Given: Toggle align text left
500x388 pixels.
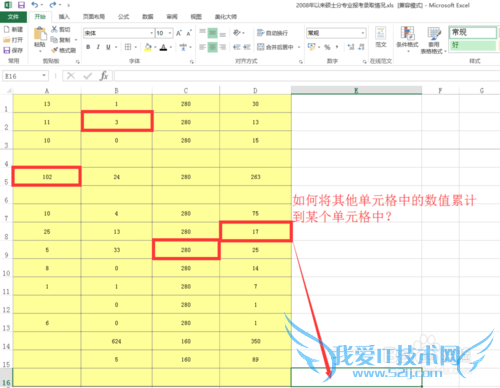Looking at the screenshot, I should pyautogui.click(x=202, y=47).
